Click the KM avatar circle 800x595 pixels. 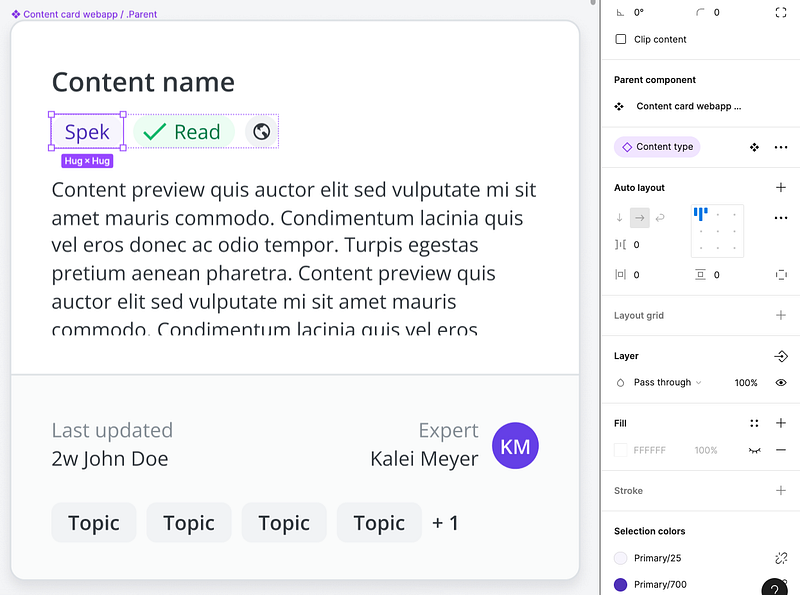click(515, 445)
